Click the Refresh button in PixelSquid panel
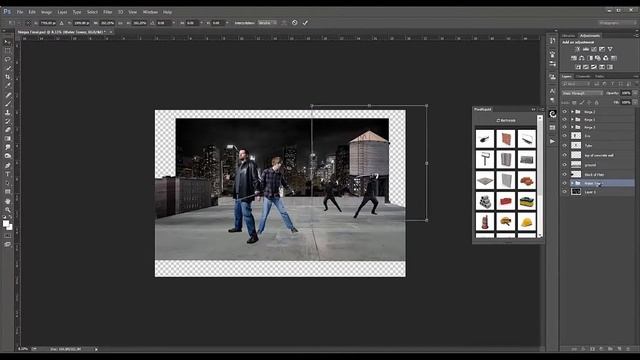Image resolution: width=640 pixels, height=360 pixels. (506, 120)
